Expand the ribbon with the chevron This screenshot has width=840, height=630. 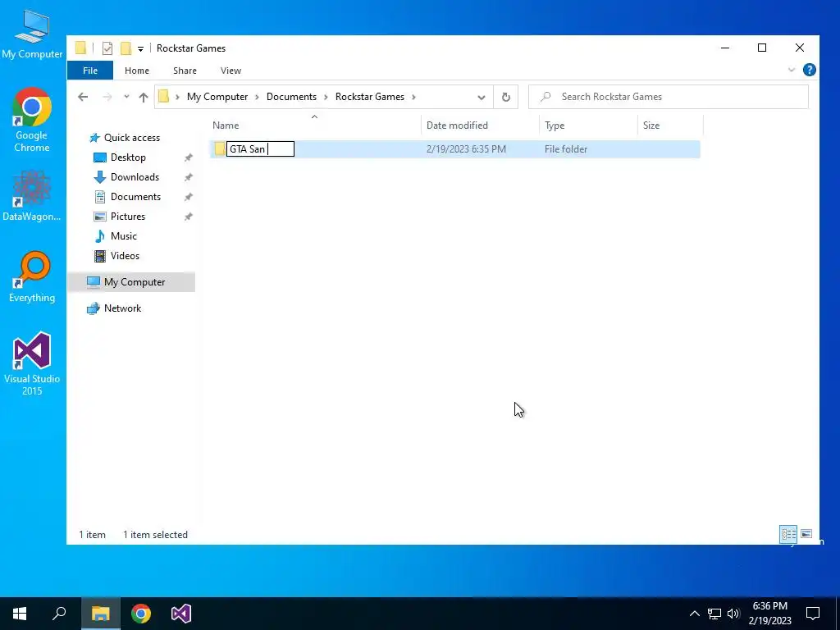(792, 70)
